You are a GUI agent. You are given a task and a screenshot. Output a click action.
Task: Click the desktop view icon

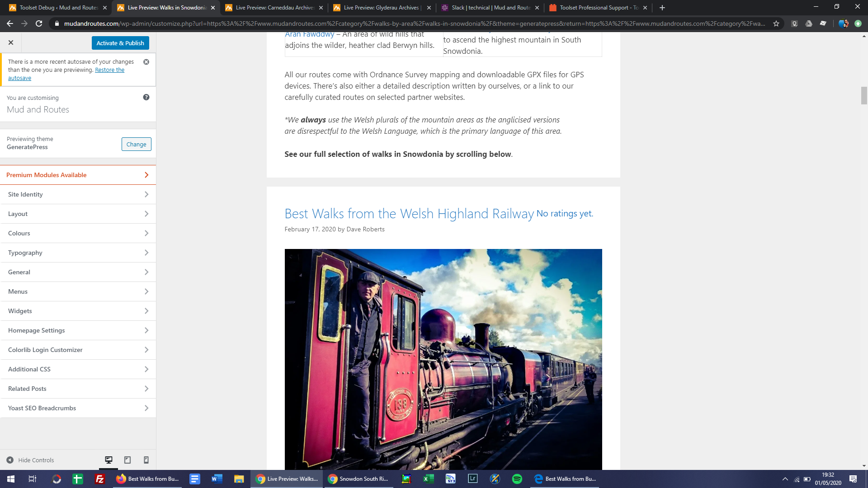108,460
